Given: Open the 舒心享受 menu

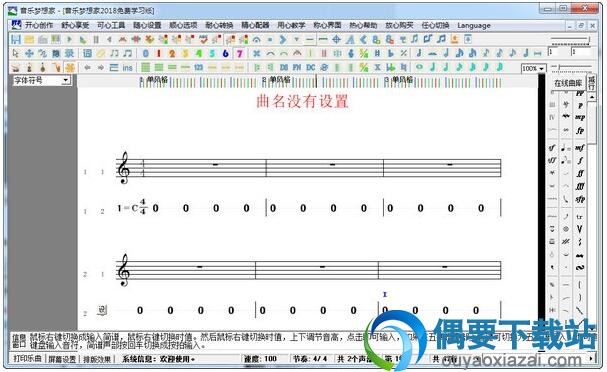Looking at the screenshot, I should click(75, 26).
